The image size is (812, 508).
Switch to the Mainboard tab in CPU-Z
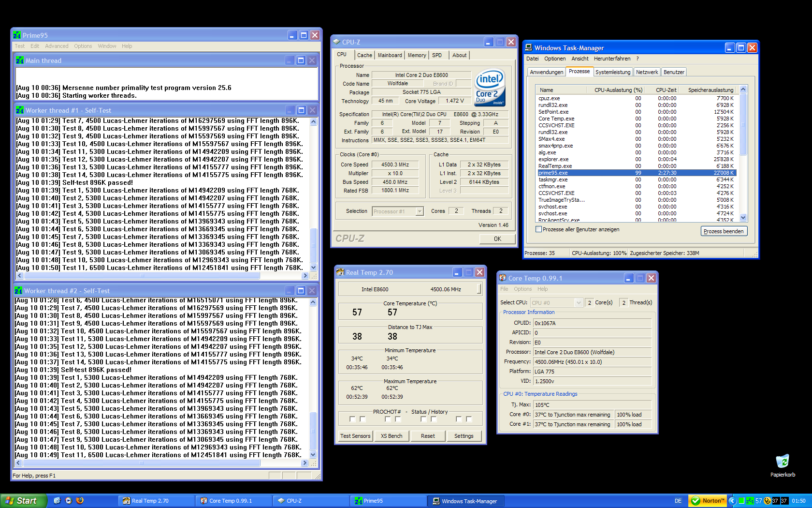[x=390, y=55]
